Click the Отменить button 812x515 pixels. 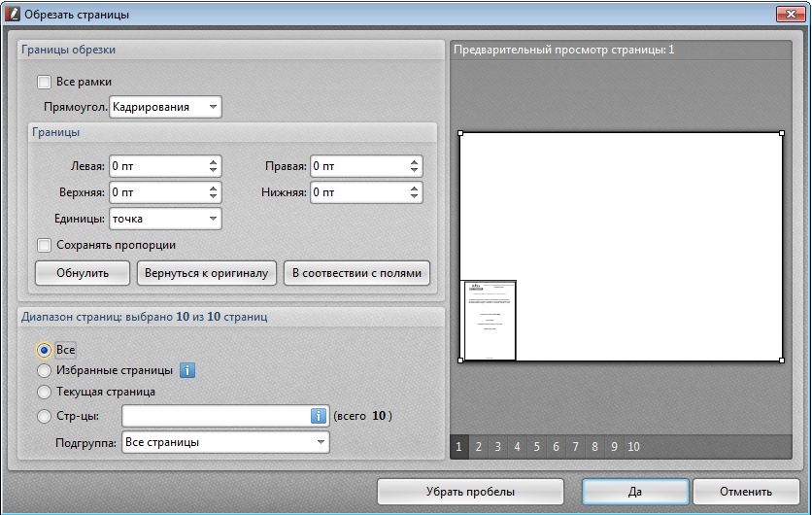point(746,492)
